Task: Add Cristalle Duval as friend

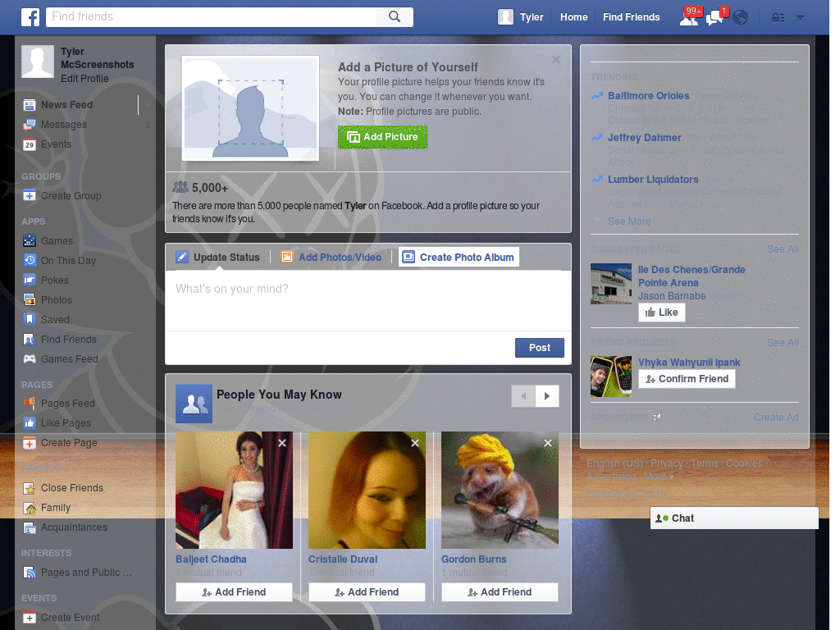Action: point(367,592)
